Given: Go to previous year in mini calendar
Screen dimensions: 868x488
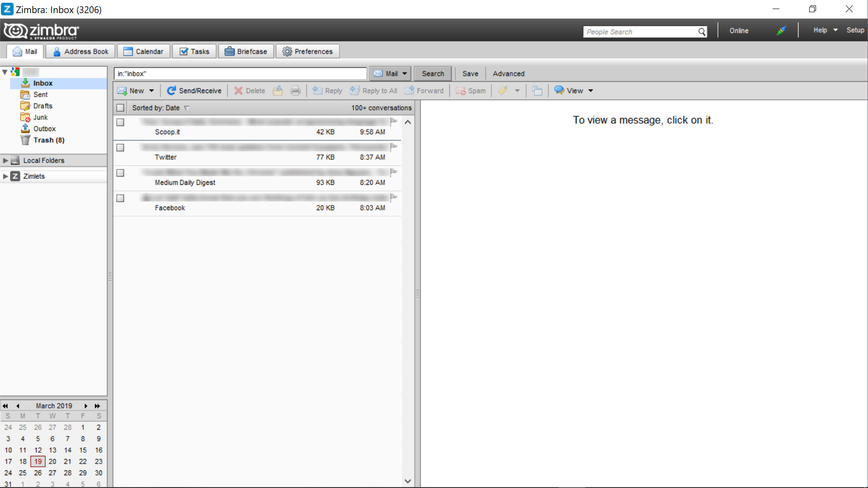Looking at the screenshot, I should [5, 406].
